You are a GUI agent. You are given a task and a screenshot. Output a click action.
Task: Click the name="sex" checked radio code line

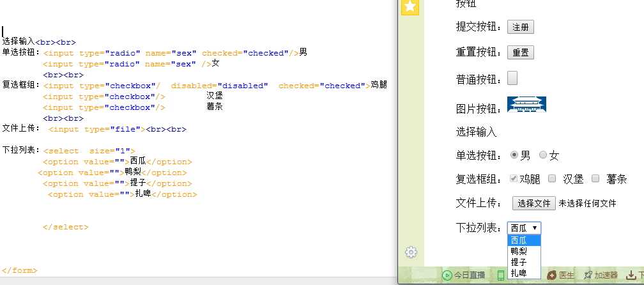pyautogui.click(x=175, y=53)
